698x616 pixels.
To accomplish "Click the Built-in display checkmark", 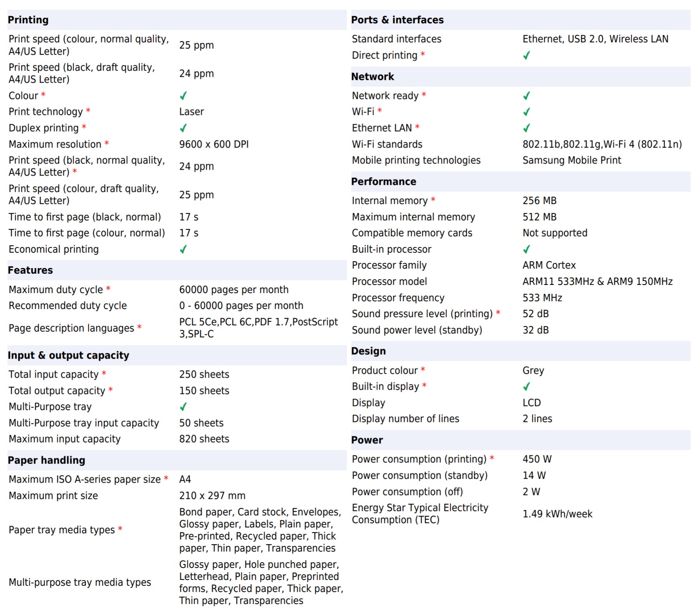I will (x=526, y=386).
